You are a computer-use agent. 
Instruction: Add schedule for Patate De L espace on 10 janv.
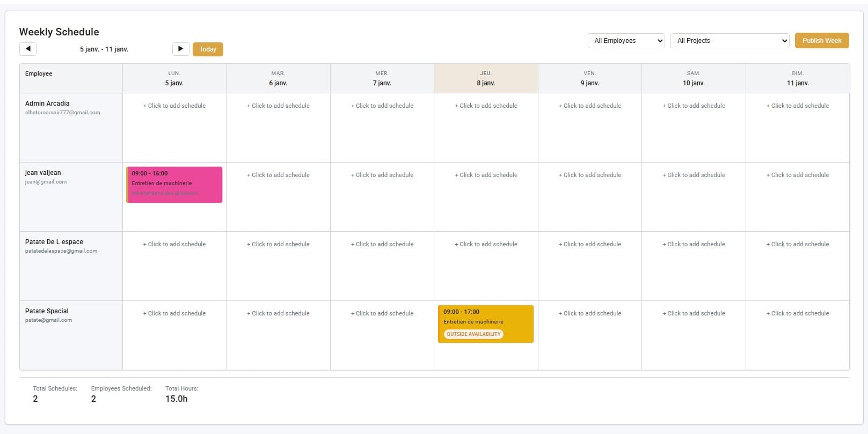(x=694, y=244)
